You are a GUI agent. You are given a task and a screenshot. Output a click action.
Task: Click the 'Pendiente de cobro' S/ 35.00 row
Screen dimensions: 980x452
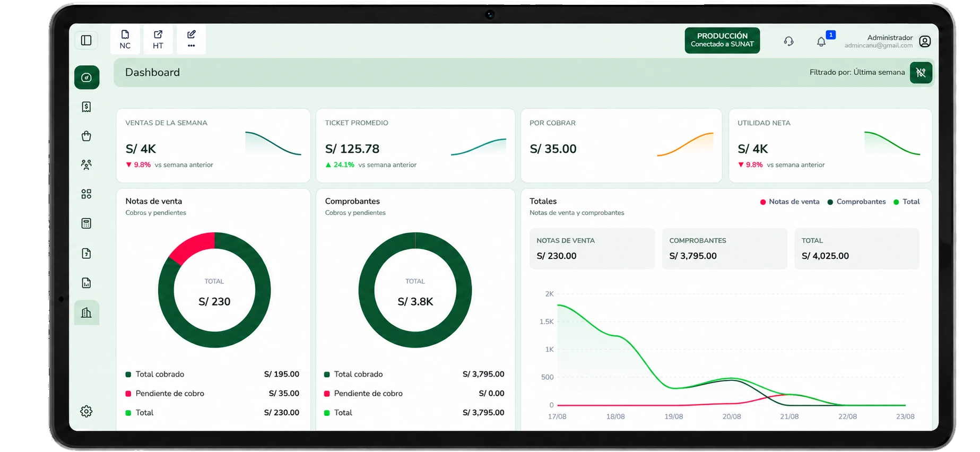coord(212,393)
